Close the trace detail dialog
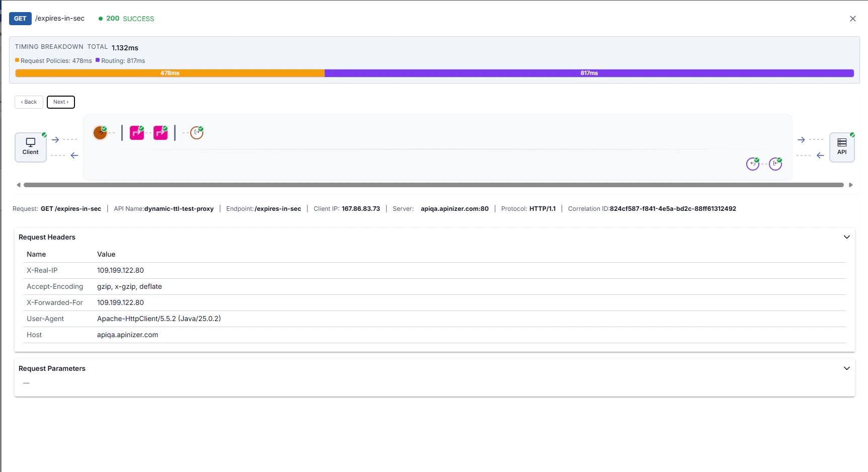 tap(852, 19)
